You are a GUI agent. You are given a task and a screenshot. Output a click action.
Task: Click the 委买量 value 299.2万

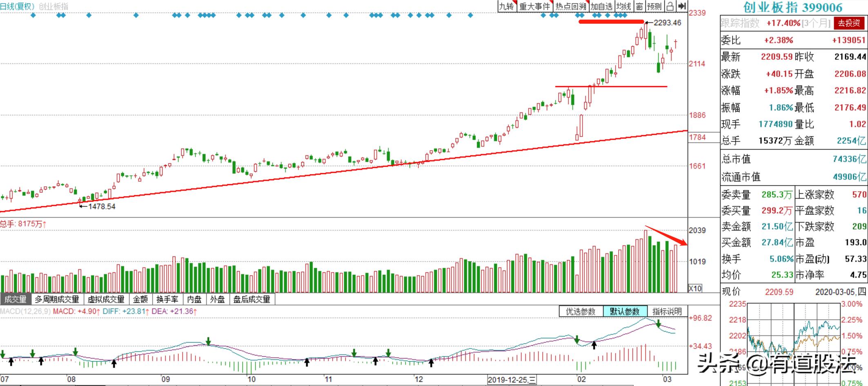coord(777,211)
